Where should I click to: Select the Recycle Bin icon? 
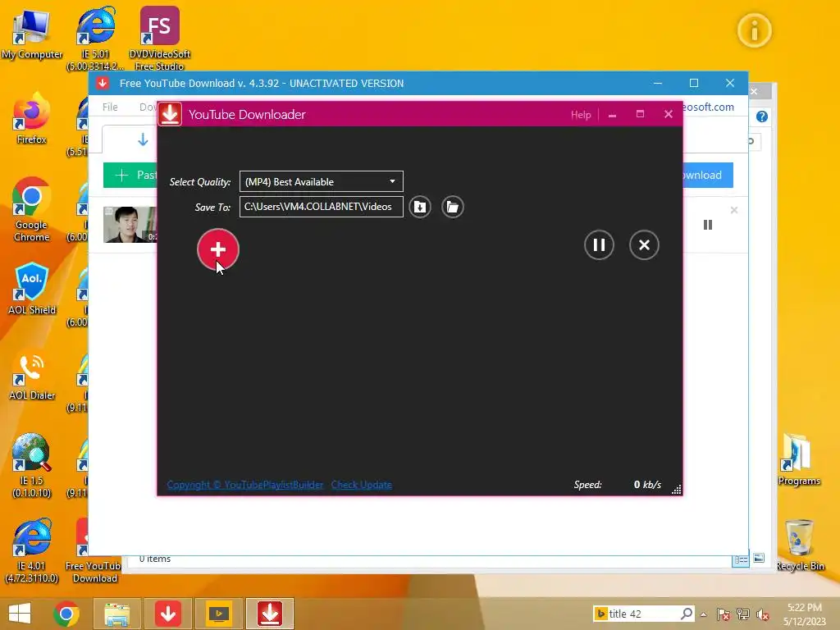(x=800, y=546)
